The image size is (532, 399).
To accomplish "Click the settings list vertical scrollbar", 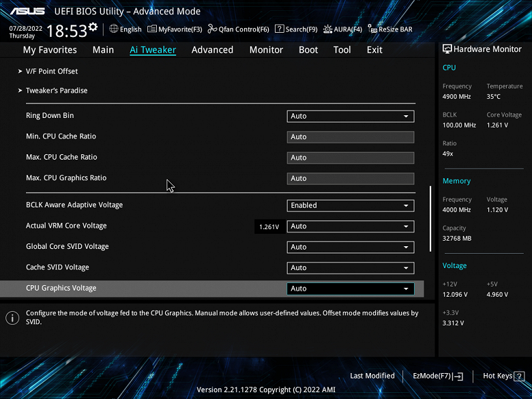I will click(430, 219).
